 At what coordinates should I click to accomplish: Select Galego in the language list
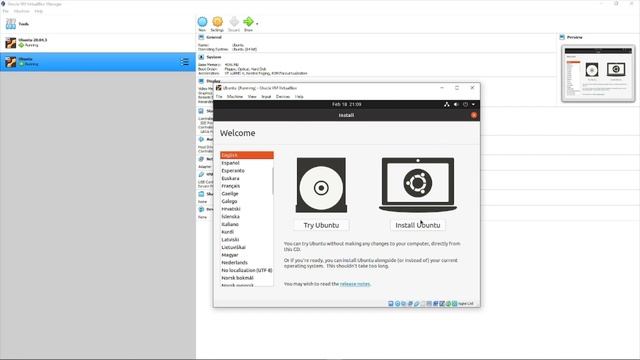pyautogui.click(x=247, y=201)
